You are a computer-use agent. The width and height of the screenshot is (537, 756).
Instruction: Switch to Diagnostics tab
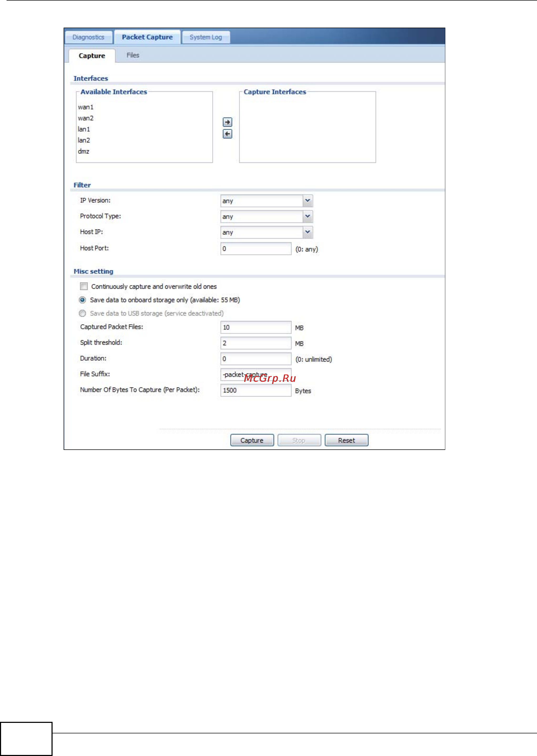click(x=89, y=37)
